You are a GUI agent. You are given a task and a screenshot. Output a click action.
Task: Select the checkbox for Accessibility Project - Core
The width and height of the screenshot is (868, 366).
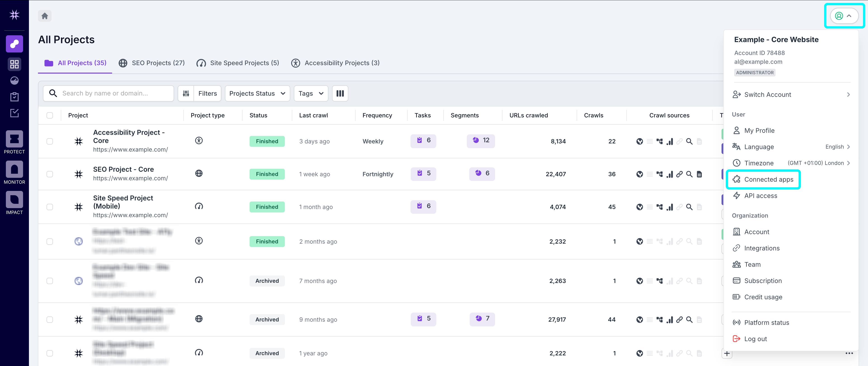[x=50, y=141]
